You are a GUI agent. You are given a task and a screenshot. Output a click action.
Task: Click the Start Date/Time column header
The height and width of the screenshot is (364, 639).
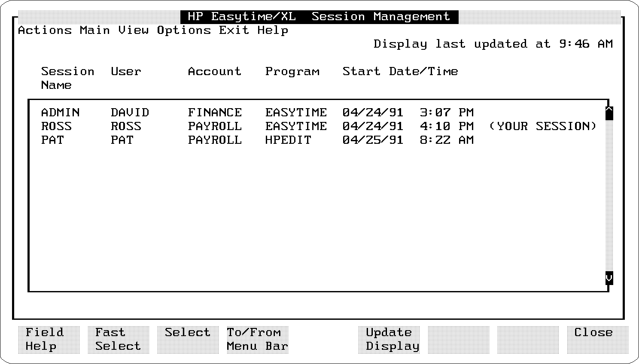(400, 72)
